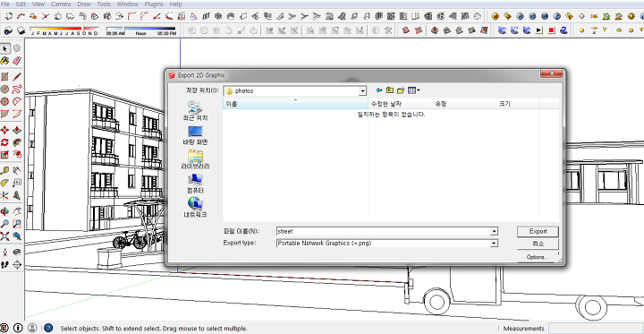Click the shadow time-of-day slider

pyautogui.click(x=141, y=30)
